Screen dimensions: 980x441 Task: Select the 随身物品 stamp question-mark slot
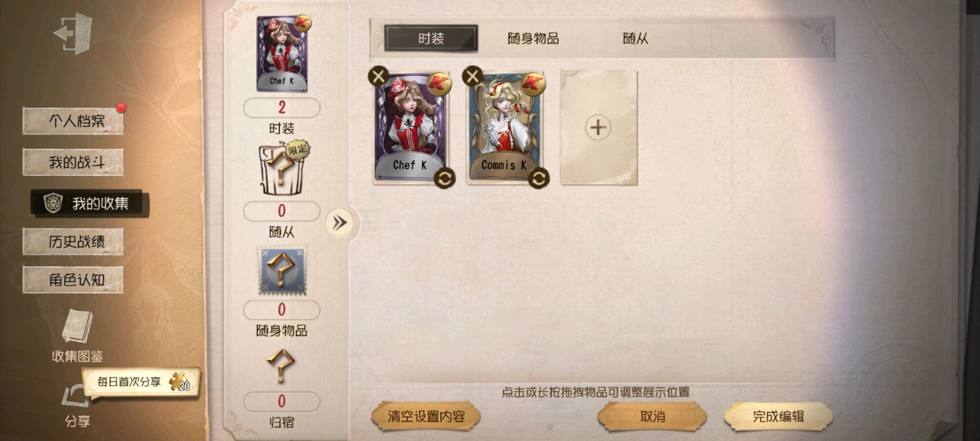coord(282,270)
